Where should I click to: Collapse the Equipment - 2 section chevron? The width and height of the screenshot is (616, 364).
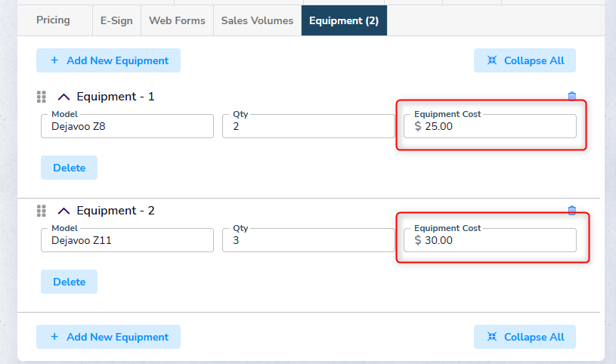coord(63,211)
